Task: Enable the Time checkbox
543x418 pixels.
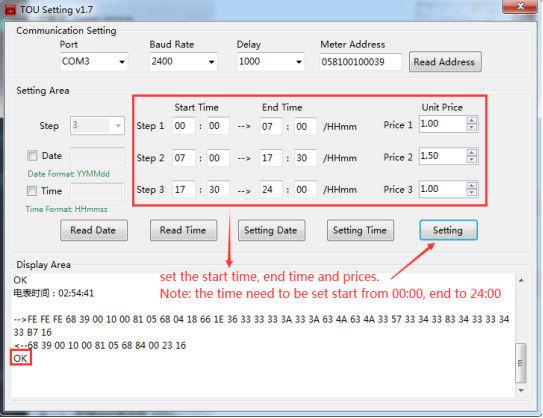Action: (32, 191)
